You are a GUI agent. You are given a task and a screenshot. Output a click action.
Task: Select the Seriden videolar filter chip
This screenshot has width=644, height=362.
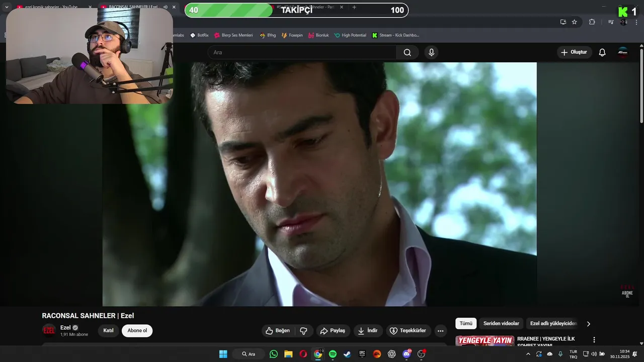[501, 323]
